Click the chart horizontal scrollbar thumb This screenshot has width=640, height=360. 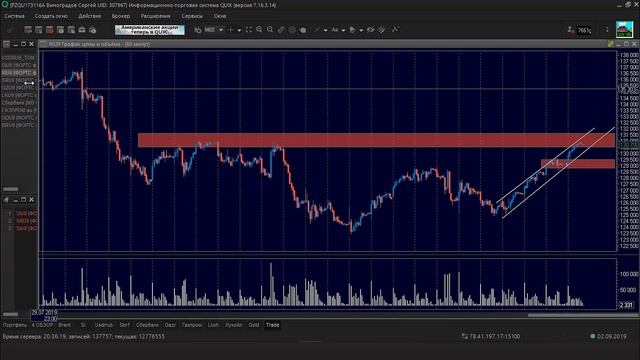pyautogui.click(x=583, y=315)
